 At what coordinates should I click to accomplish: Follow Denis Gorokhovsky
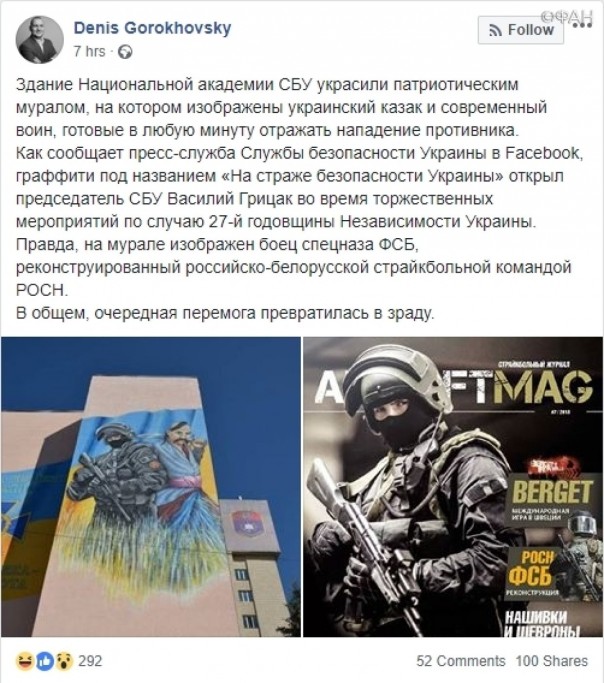(521, 30)
